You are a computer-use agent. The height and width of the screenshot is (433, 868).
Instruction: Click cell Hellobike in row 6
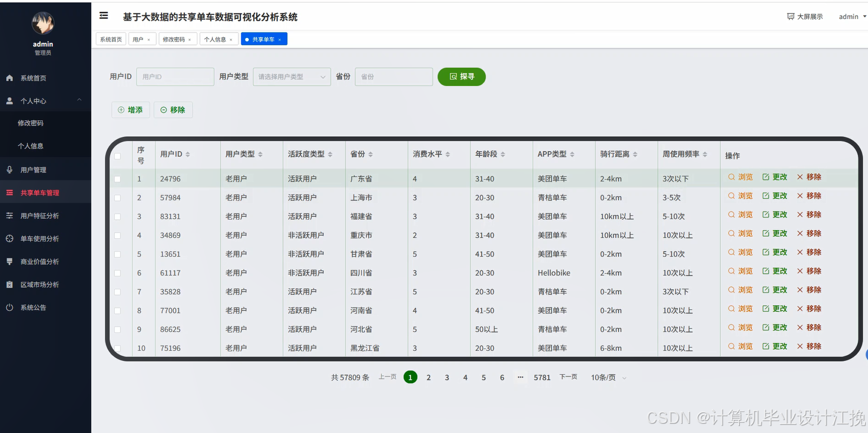(x=554, y=273)
